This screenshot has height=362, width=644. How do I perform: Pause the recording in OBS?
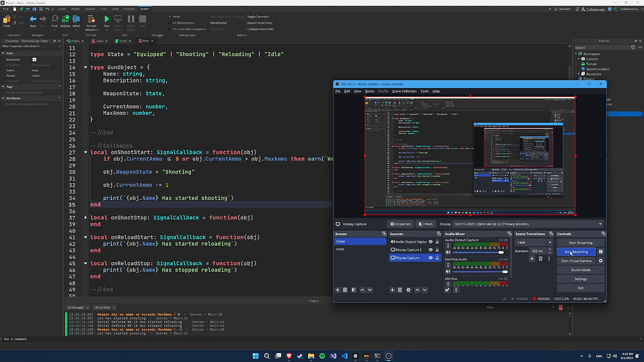[x=601, y=251]
